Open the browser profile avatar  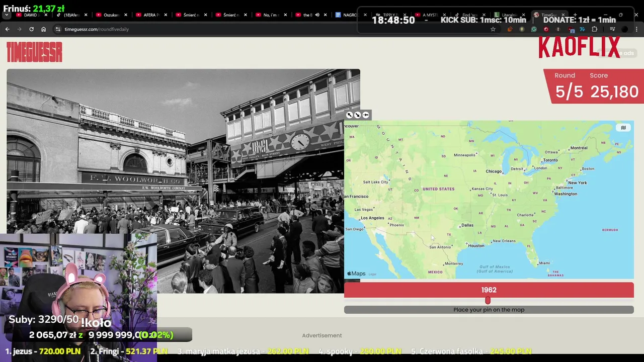click(624, 29)
